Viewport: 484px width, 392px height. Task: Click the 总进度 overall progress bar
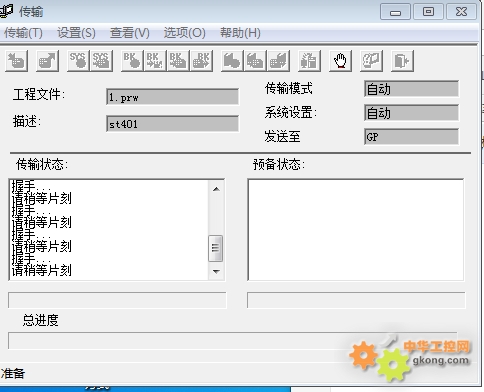(x=233, y=340)
